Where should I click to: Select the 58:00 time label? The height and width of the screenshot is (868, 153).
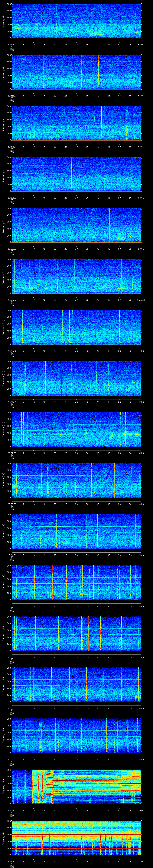(141, 198)
